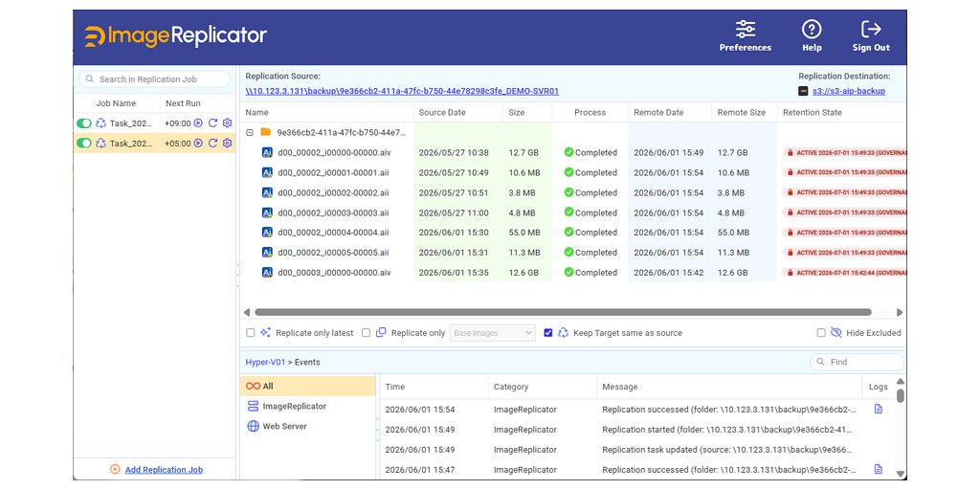Viewport: 980px width, 490px height.
Task: Open Preferences from the header
Action: point(745,36)
